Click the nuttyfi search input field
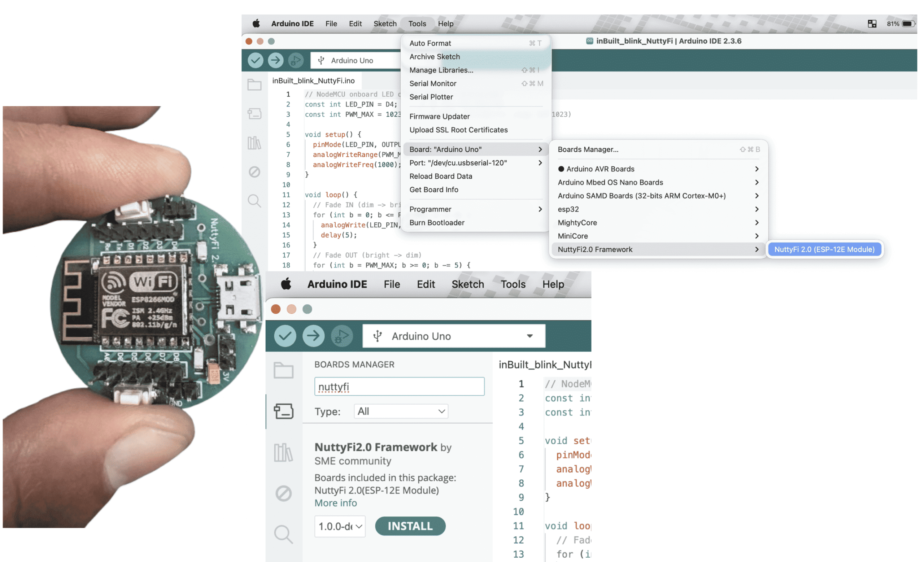The image size is (924, 562). click(x=399, y=387)
